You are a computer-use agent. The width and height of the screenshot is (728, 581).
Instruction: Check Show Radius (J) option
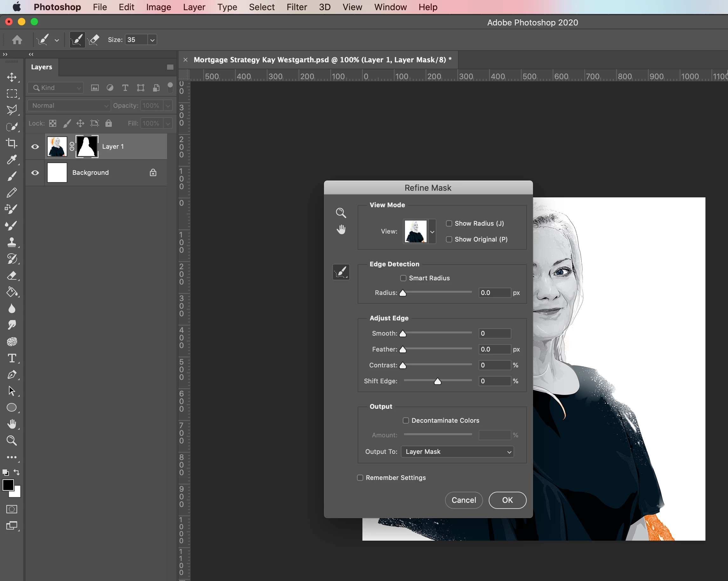(x=449, y=223)
